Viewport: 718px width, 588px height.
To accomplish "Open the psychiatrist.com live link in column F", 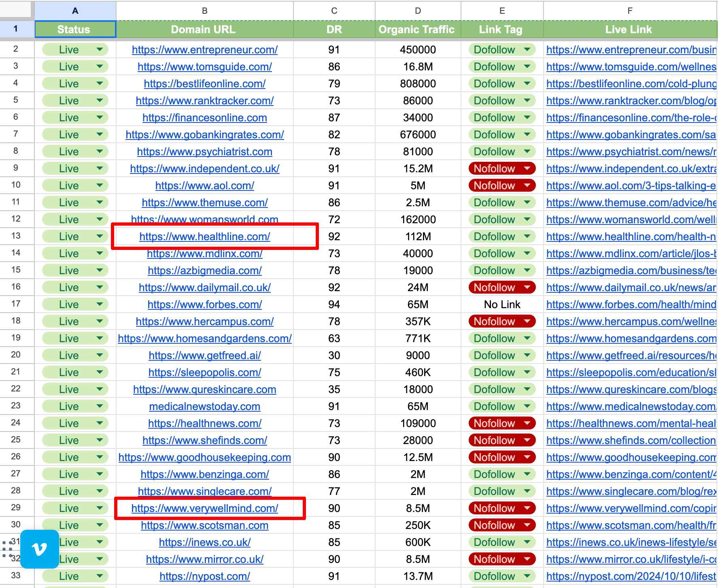I will tap(631, 152).
